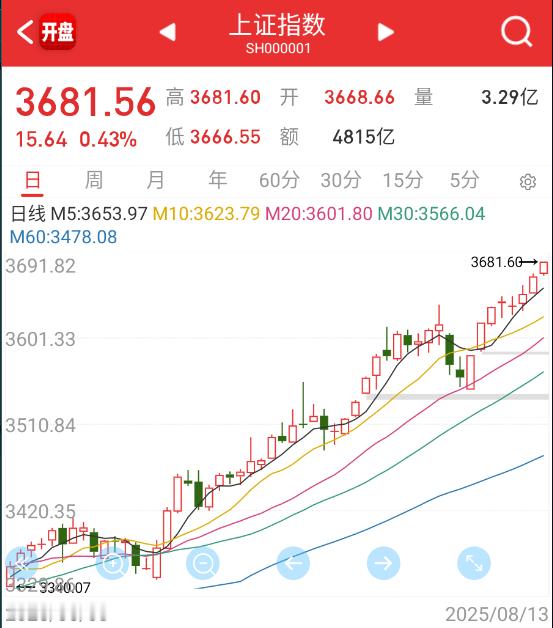Zoom out chart with minus magnifier
Image resolution: width=553 pixels, height=628 pixels.
click(x=203, y=563)
